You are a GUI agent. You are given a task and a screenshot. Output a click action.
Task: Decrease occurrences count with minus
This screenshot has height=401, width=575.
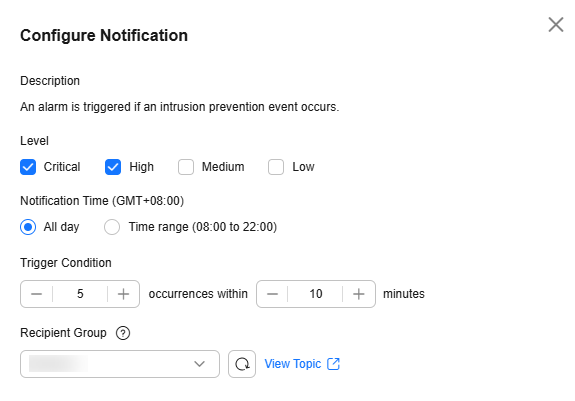pyautogui.click(x=36, y=294)
